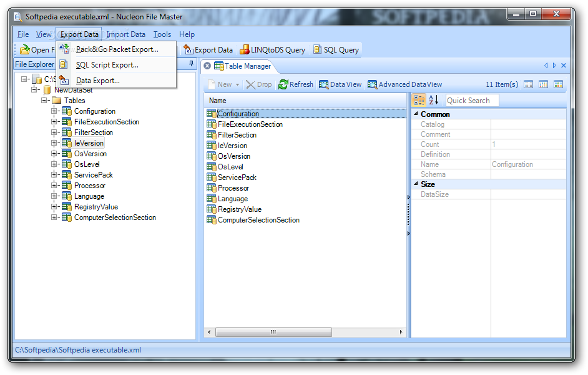Open Advanced DataView
The height and width of the screenshot is (375, 588).
coord(405,84)
